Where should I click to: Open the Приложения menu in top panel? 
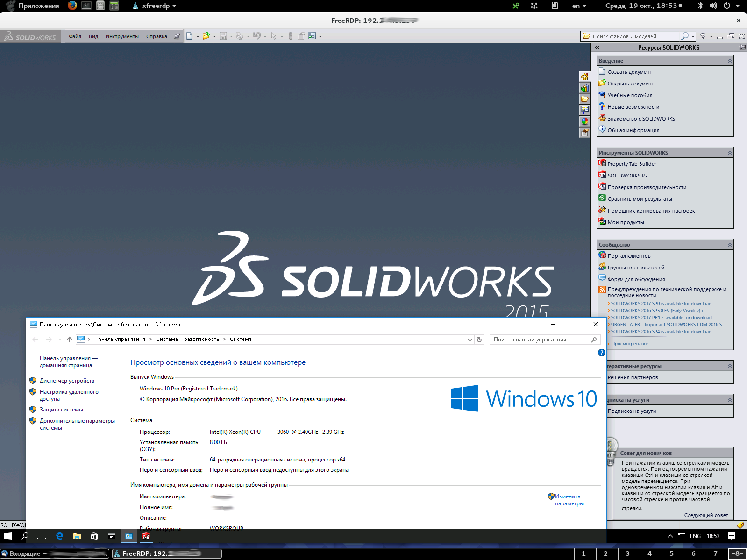(39, 6)
